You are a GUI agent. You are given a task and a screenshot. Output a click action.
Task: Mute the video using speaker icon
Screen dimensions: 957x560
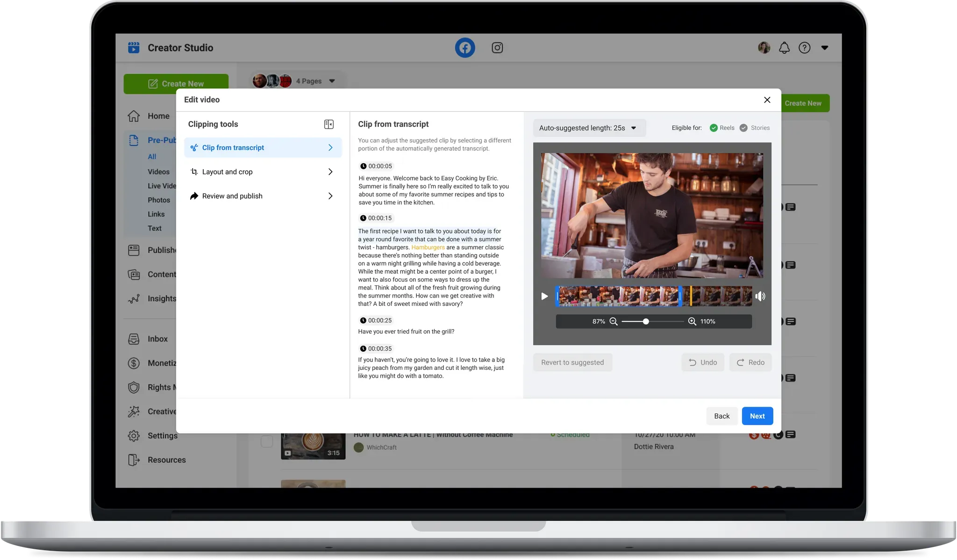click(x=760, y=296)
